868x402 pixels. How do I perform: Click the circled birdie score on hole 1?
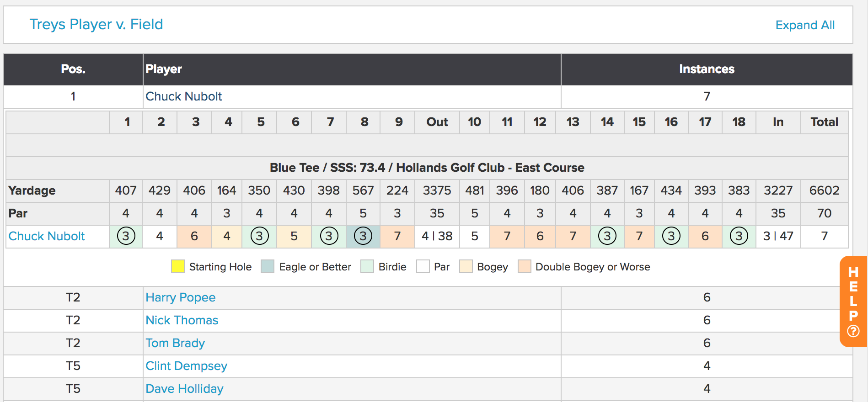(x=126, y=236)
